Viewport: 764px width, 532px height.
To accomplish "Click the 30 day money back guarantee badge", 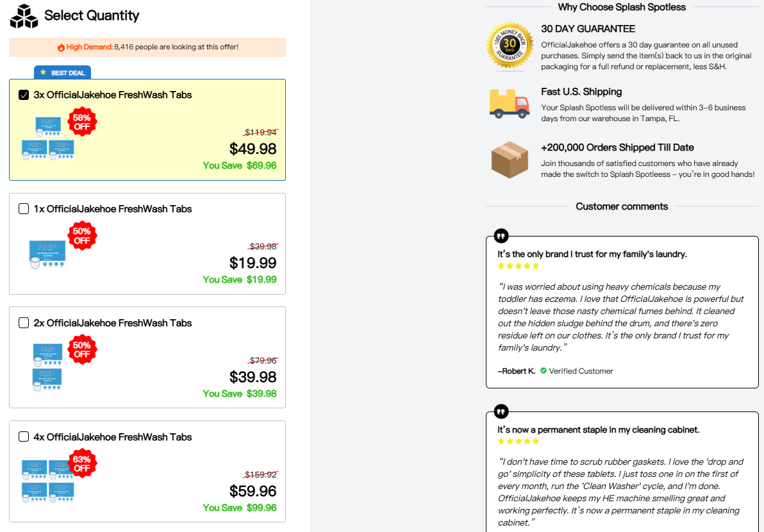I will tap(510, 46).
